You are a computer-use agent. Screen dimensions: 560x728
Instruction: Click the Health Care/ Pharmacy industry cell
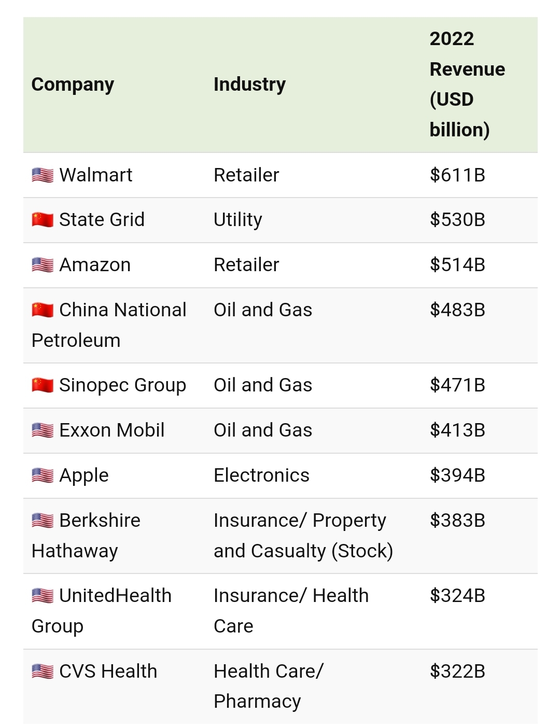(x=268, y=686)
